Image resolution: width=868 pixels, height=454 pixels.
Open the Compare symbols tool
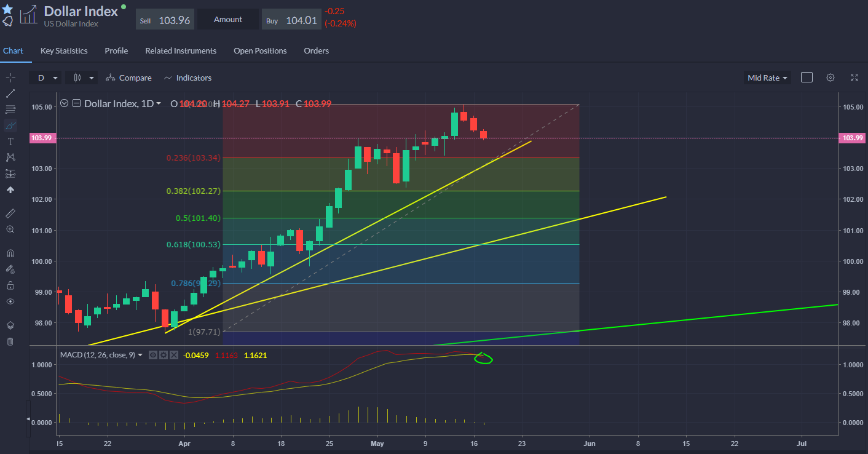coord(128,78)
